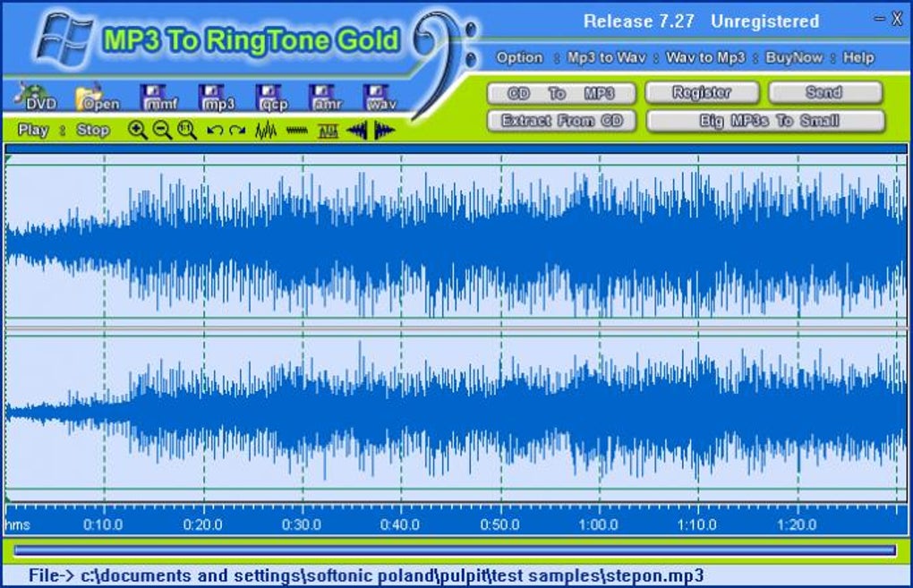Save as mmf ringtone format
913x588 pixels.
(160, 98)
